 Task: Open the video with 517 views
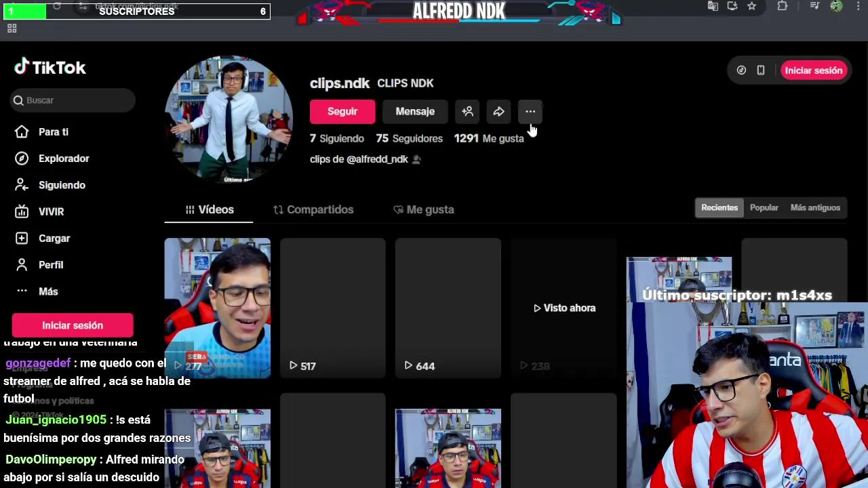[x=333, y=308]
